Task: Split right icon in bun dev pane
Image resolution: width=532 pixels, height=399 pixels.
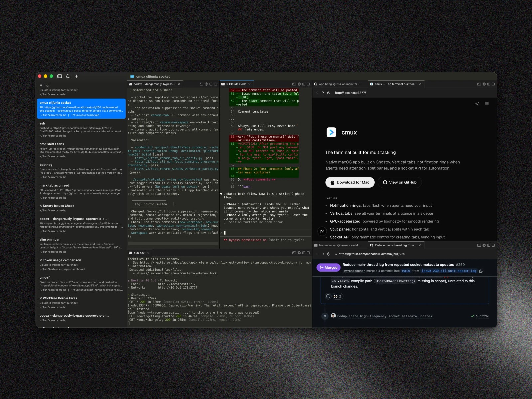Action: pos(303,253)
